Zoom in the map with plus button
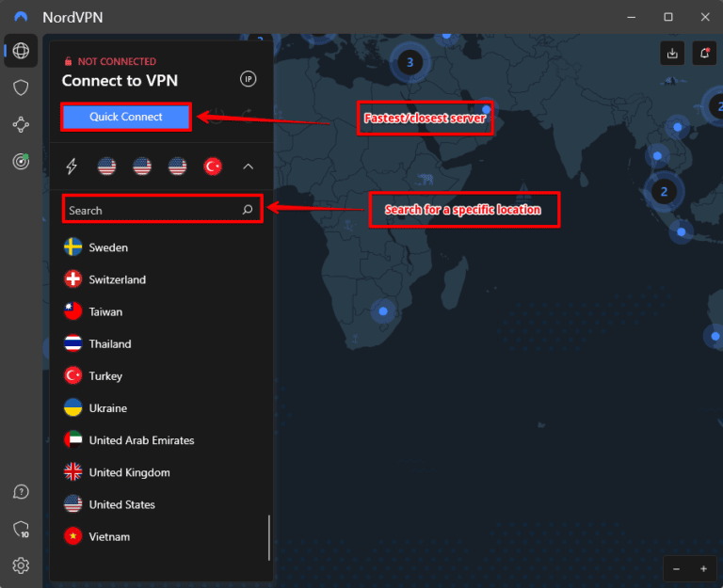 [703, 569]
